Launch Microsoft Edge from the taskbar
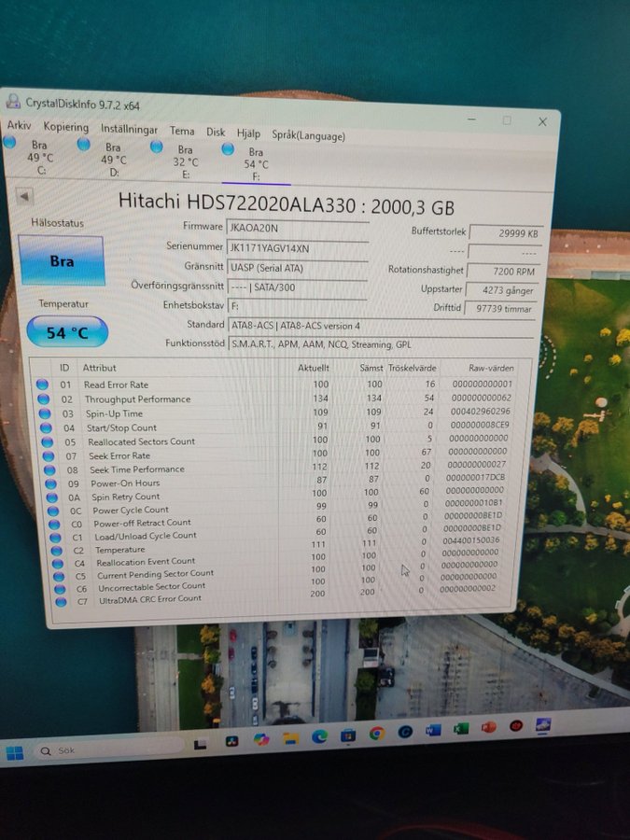 tap(320, 736)
